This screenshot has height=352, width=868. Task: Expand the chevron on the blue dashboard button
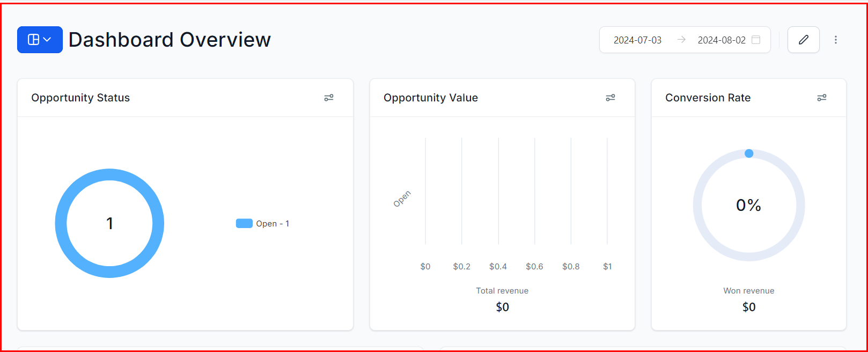pos(47,39)
